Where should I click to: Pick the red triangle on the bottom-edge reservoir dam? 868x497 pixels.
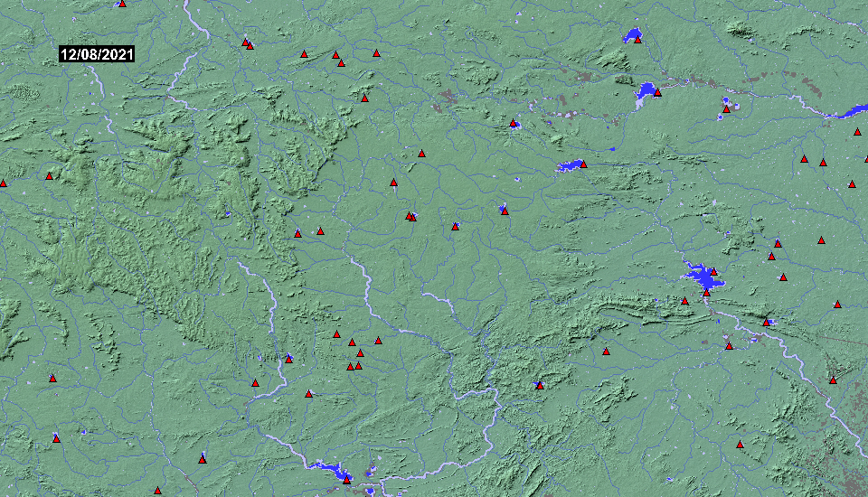pyautogui.click(x=346, y=480)
